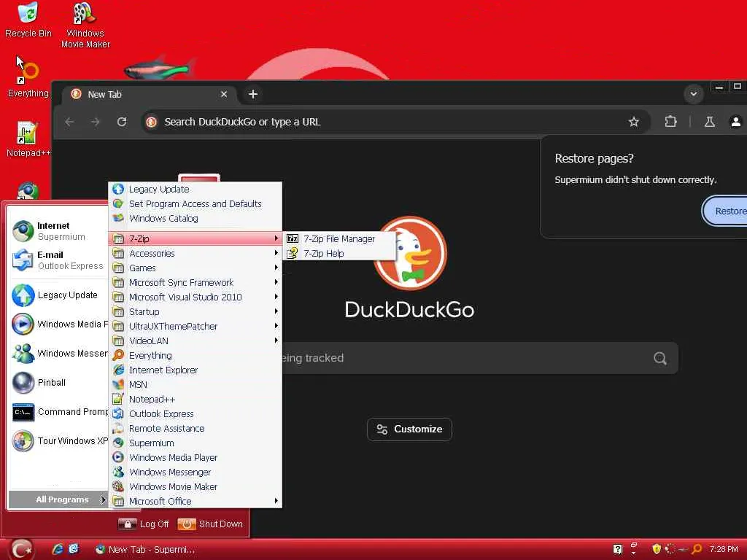Open Internet Explorer from programs menu
This screenshot has height=560, width=747.
click(x=196, y=370)
